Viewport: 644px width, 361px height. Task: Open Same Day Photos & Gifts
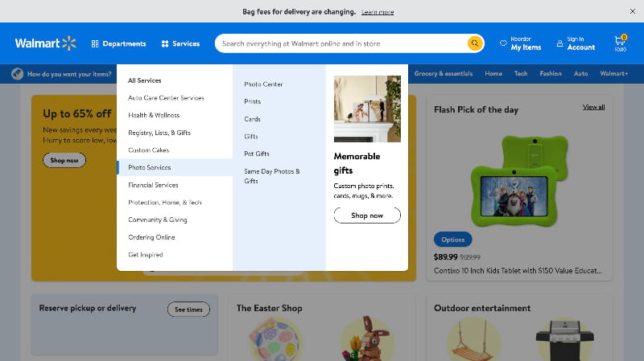pyautogui.click(x=272, y=176)
